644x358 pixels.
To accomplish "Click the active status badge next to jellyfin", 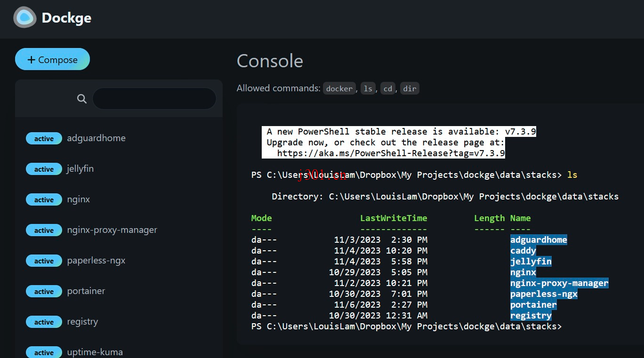I will pos(44,169).
